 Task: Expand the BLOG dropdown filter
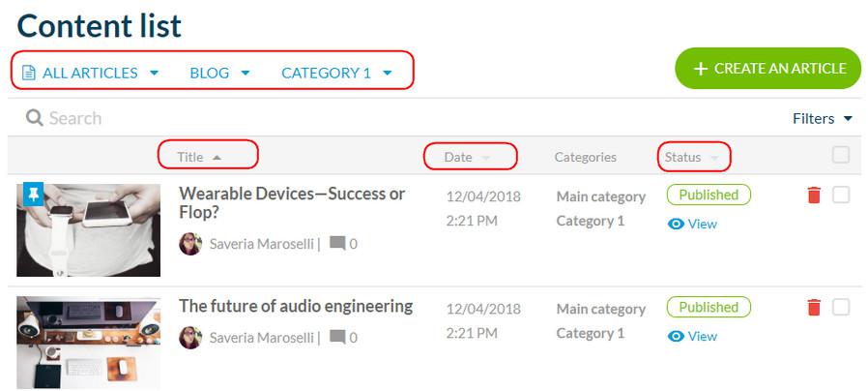pyautogui.click(x=219, y=73)
